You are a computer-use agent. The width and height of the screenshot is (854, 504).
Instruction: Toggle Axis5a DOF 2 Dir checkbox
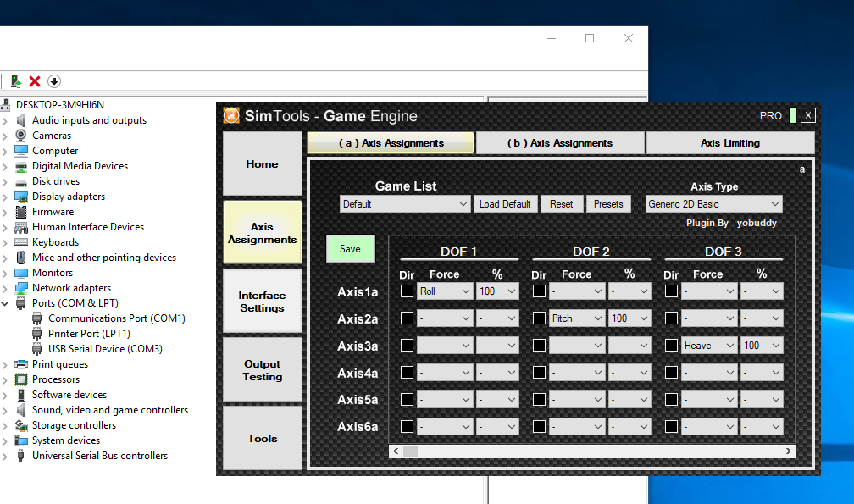tap(539, 399)
